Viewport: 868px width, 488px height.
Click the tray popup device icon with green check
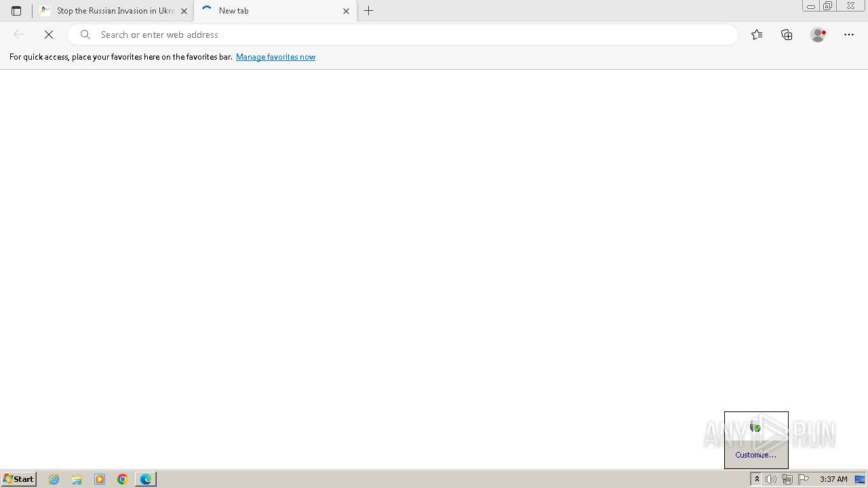click(755, 426)
